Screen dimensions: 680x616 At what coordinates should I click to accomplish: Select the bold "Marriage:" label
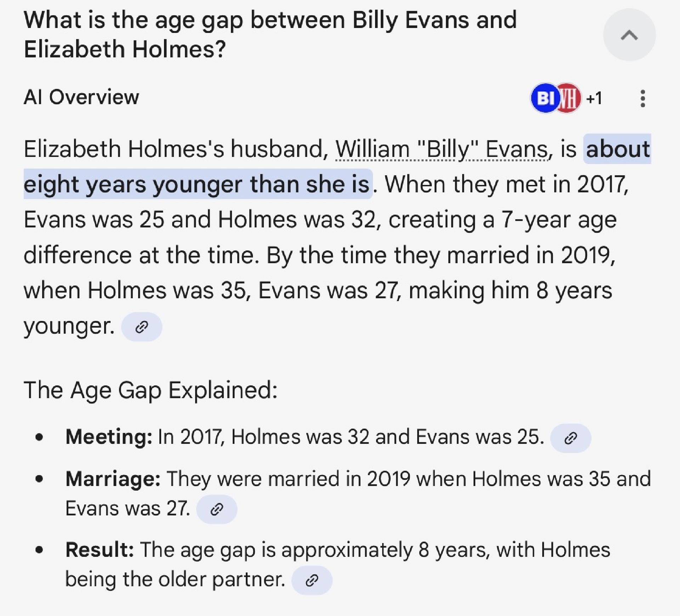pyautogui.click(x=113, y=479)
